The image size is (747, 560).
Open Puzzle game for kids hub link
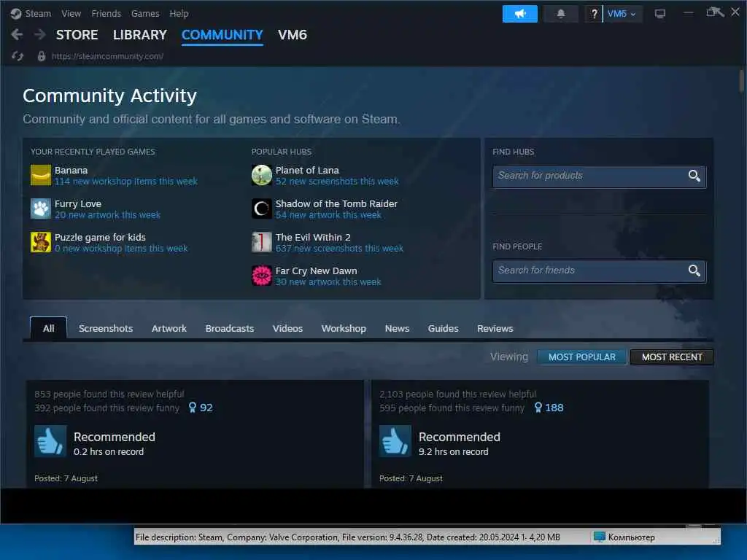100,237
